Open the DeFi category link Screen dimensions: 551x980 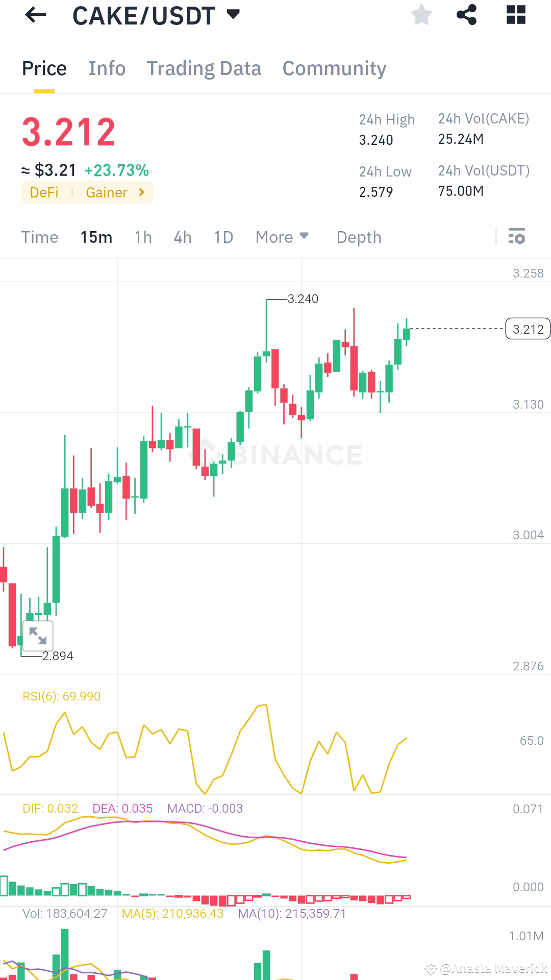coord(45,192)
